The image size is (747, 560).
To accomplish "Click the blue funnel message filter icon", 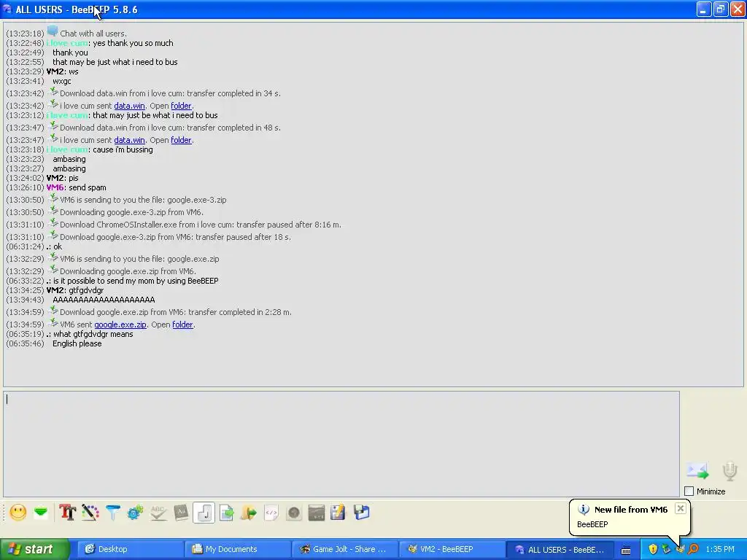I will click(x=113, y=513).
